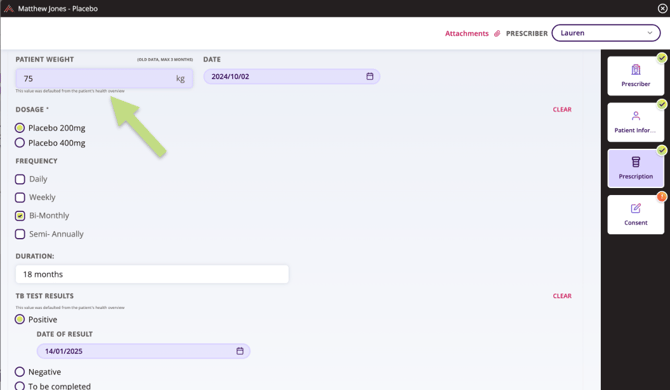Click the FREQUENCY section label

tap(36, 161)
